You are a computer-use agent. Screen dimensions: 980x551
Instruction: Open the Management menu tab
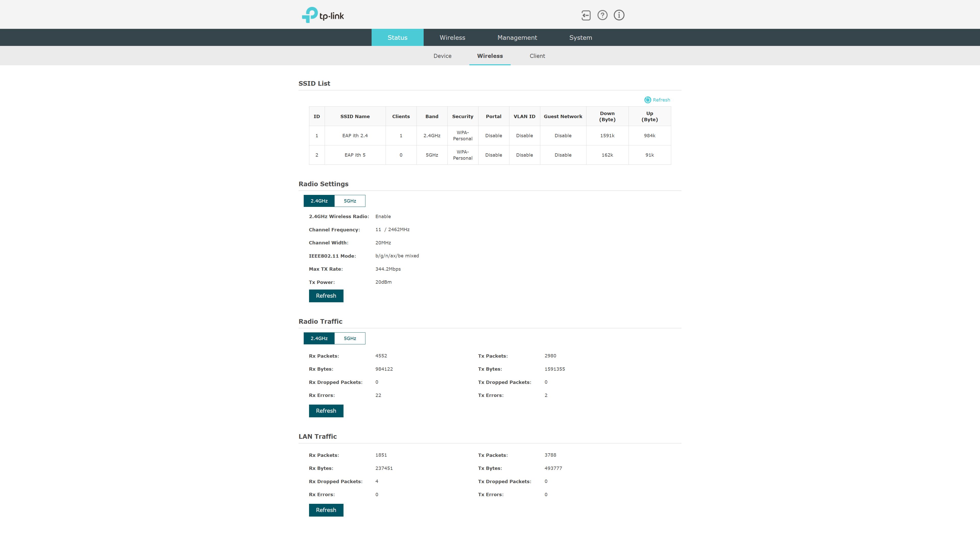517,38
